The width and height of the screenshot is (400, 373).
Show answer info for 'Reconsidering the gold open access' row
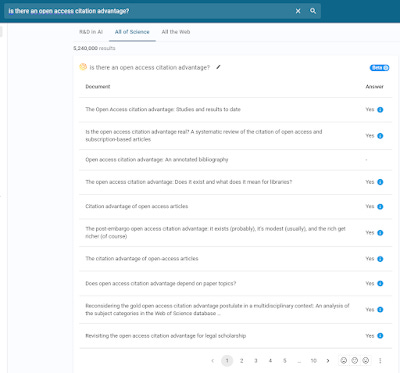coord(380,309)
